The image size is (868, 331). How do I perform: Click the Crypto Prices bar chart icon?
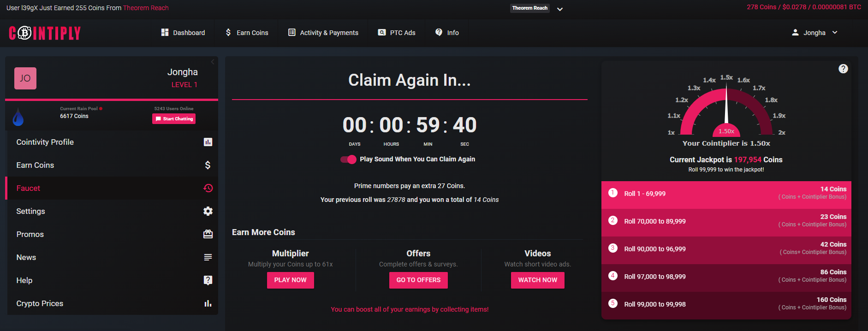click(208, 303)
